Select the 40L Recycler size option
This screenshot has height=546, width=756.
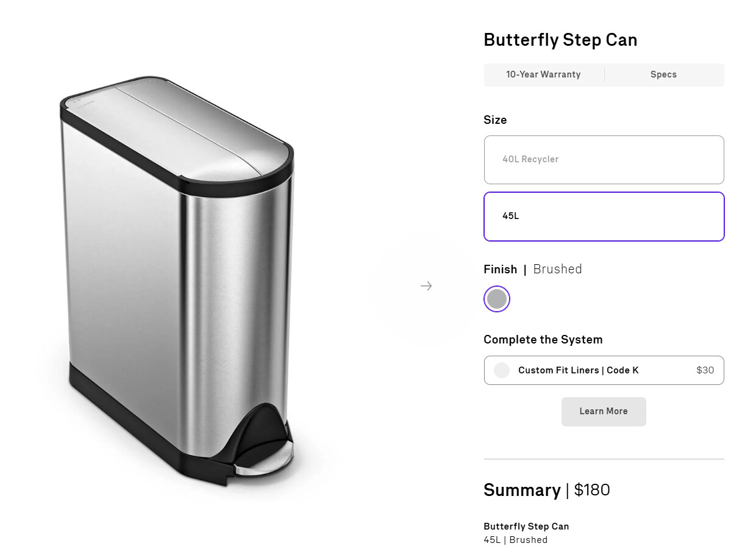[x=604, y=159]
